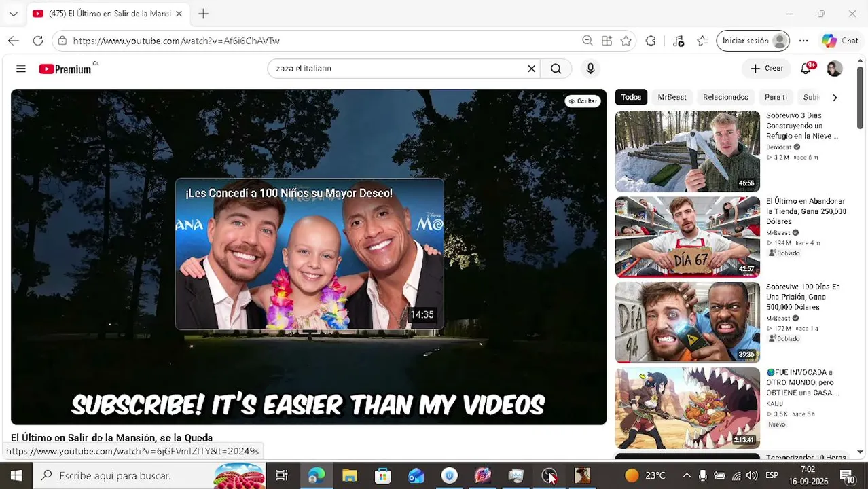Open the media control music icon
The image size is (868, 489).
pyautogui.click(x=679, y=41)
